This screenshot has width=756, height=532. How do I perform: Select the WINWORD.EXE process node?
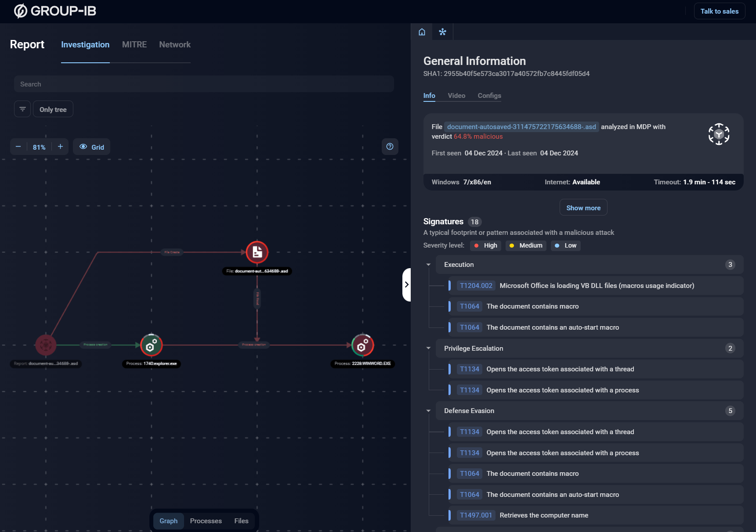[x=362, y=345]
